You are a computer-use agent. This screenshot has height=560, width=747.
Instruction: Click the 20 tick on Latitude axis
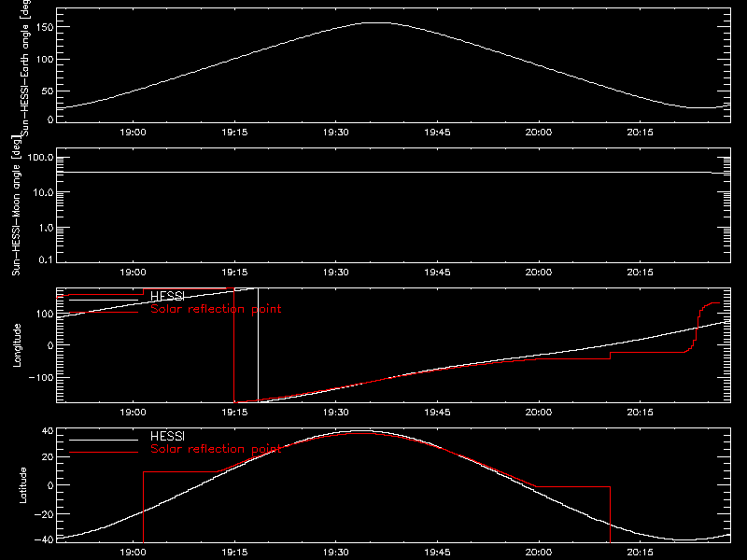click(x=48, y=457)
